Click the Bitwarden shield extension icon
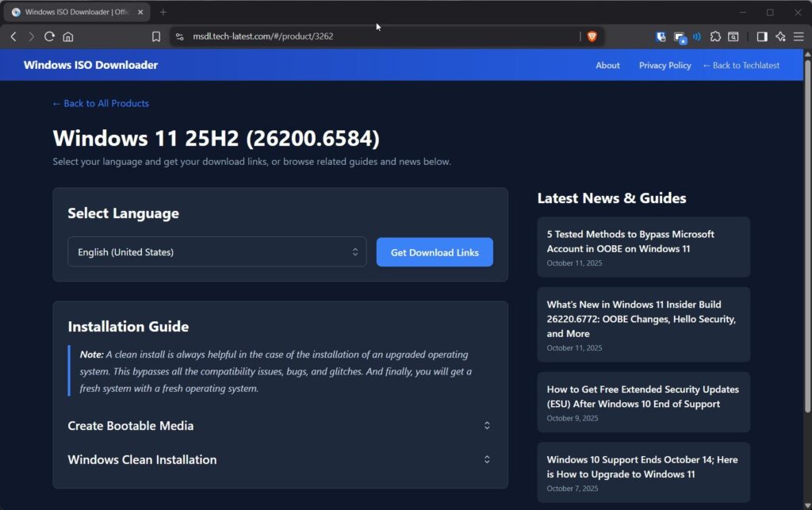This screenshot has width=812, height=510. click(661, 36)
